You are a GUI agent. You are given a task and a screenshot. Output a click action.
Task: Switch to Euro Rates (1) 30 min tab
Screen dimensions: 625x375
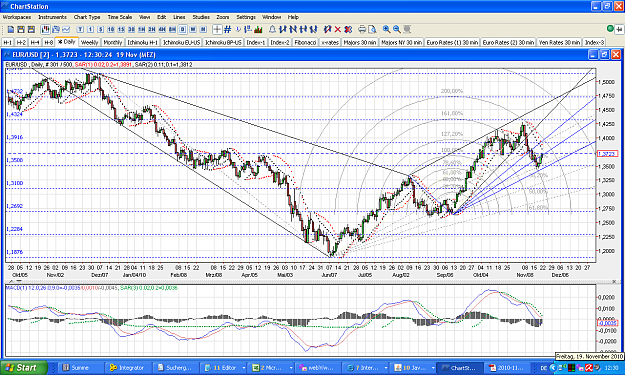click(x=452, y=42)
